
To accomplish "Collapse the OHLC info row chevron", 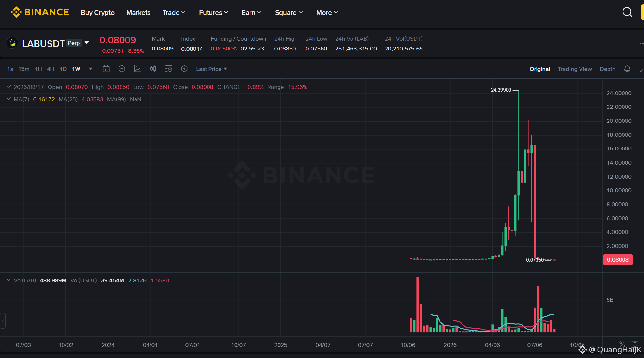I will point(9,87).
